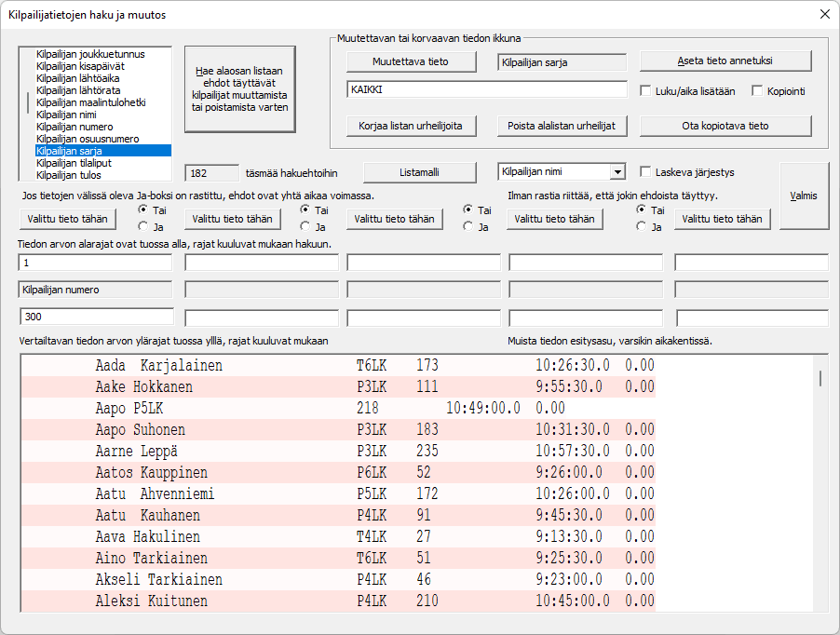Click Ota kopiotava tieto button
This screenshot has width=840, height=635.
[x=725, y=126]
